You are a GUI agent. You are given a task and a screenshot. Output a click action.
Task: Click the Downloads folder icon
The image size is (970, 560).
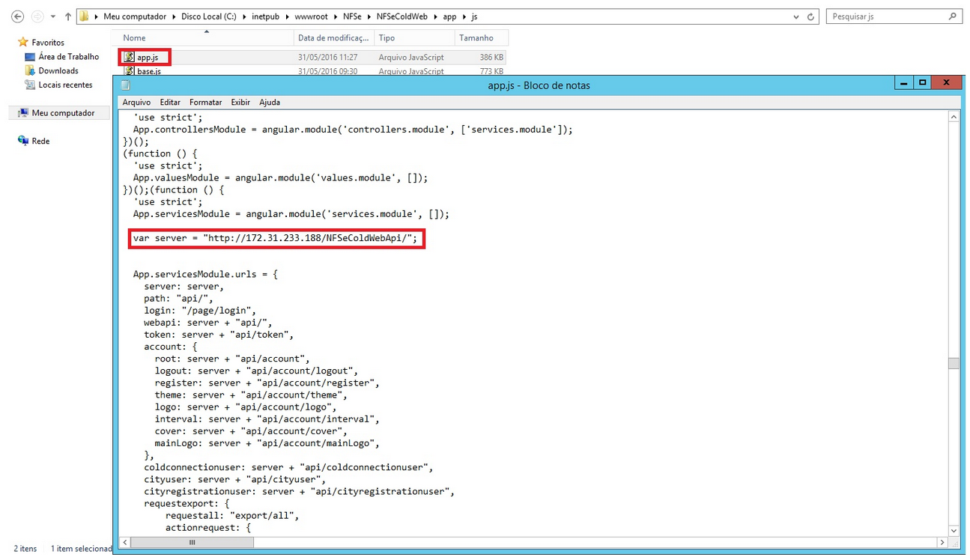(30, 71)
